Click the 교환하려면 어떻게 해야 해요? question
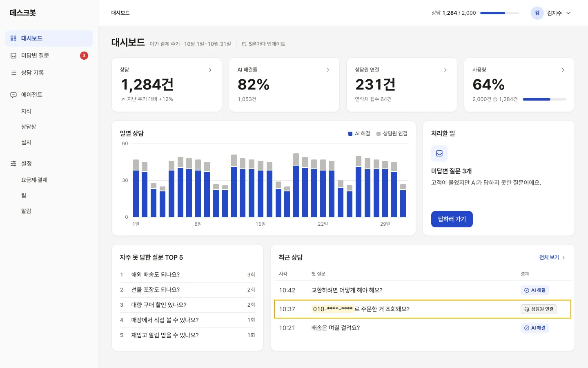The image size is (588, 368). click(x=347, y=290)
